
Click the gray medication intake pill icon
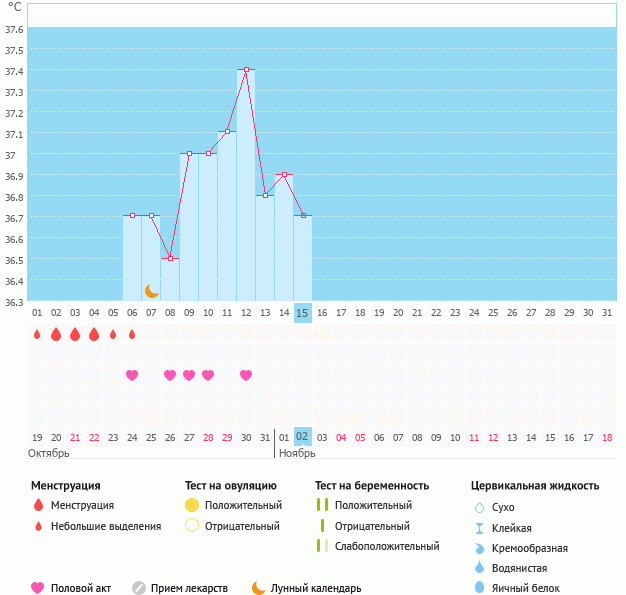pyautogui.click(x=139, y=588)
